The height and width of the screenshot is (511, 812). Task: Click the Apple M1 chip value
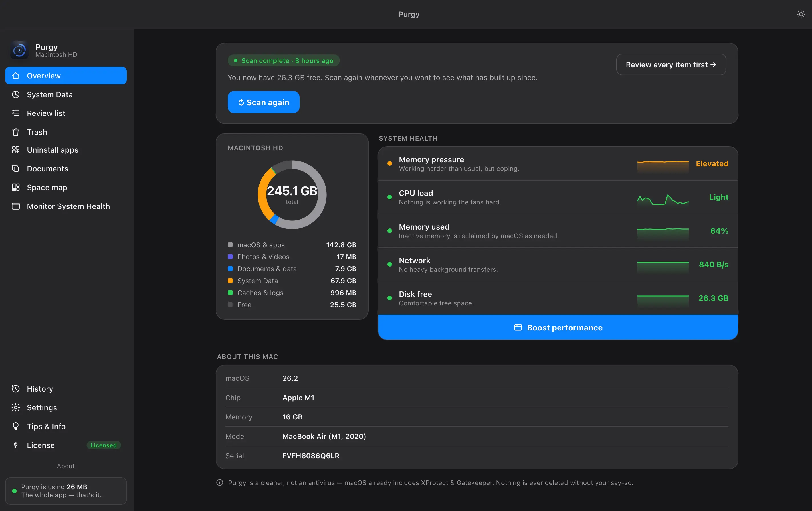coord(298,398)
